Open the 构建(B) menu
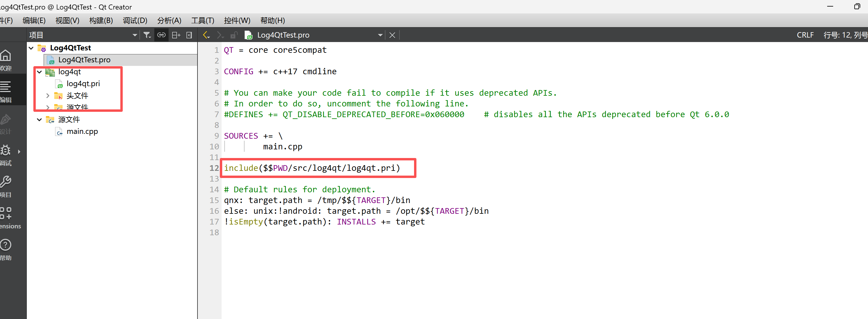Image resolution: width=868 pixels, height=319 pixels. [101, 21]
